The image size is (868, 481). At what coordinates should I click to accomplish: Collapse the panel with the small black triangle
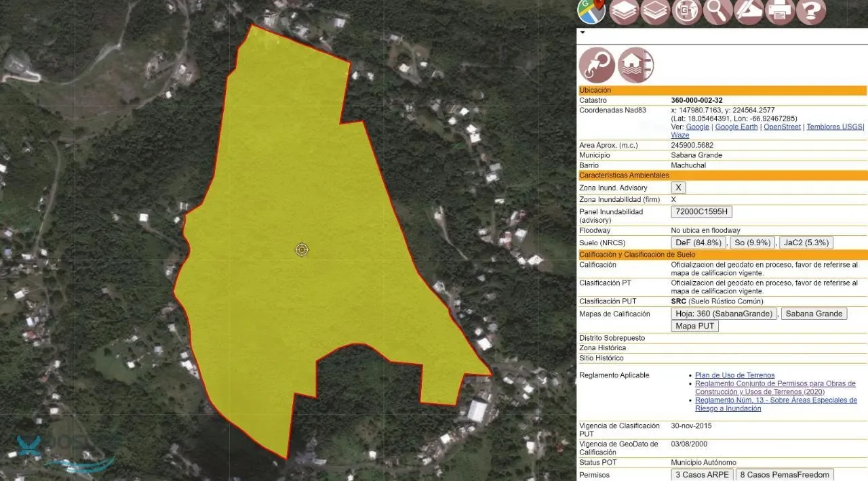(x=582, y=33)
